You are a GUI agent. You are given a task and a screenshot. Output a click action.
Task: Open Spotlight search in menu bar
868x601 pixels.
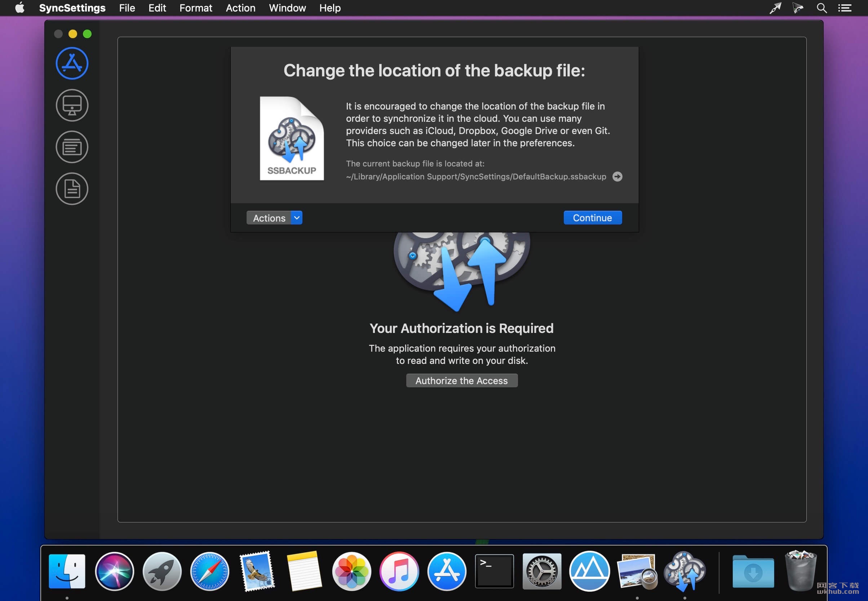(821, 8)
